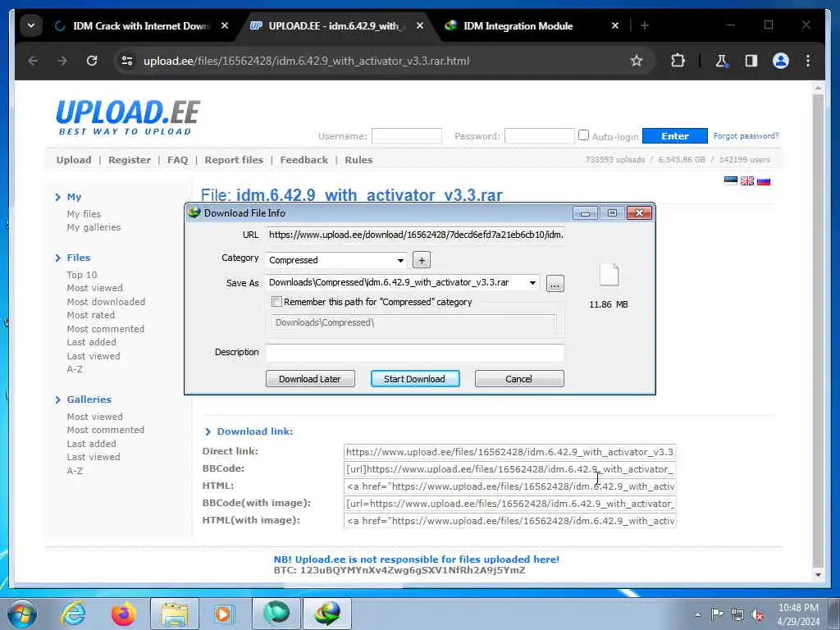Open the Report files menu item

(234, 160)
